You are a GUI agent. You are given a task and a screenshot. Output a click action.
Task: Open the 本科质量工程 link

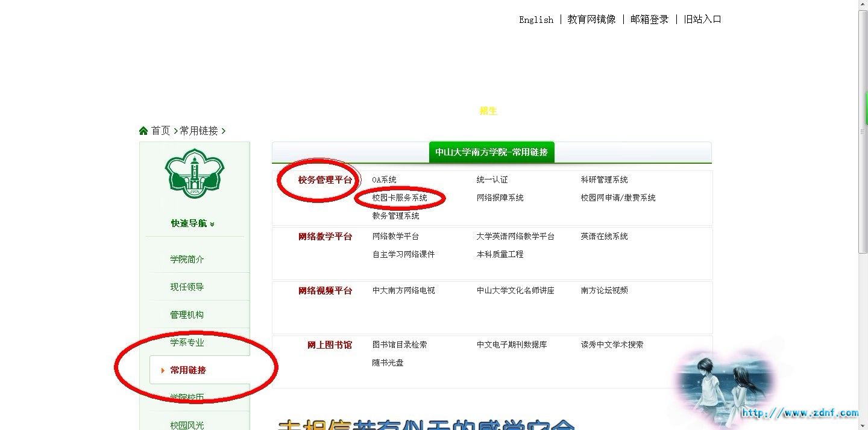click(x=500, y=254)
